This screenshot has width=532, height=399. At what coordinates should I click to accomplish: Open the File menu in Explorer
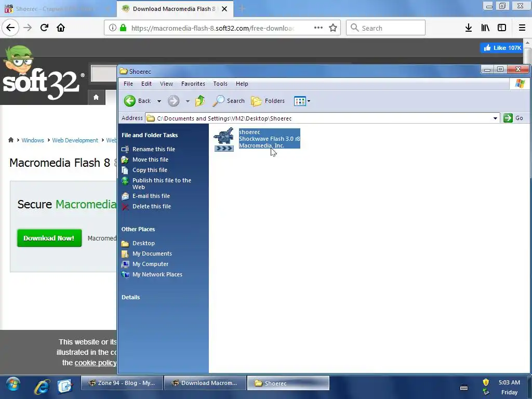click(x=128, y=84)
